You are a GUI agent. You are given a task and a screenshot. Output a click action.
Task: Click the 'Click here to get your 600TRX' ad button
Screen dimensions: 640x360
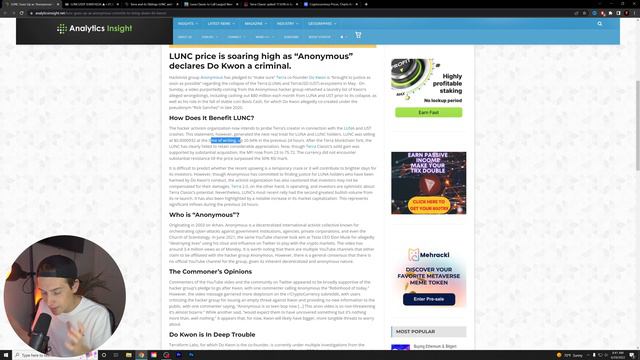click(x=429, y=205)
